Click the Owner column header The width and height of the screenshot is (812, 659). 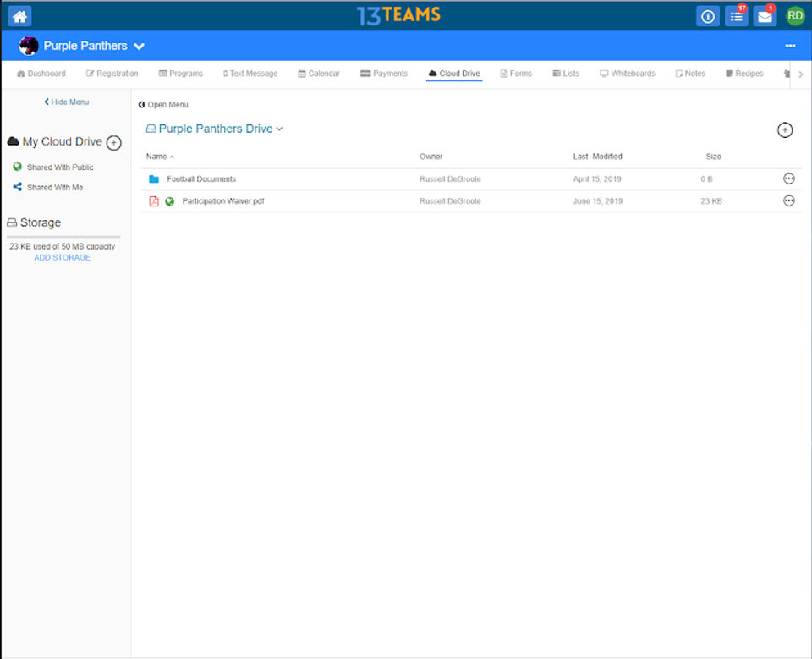coord(431,157)
